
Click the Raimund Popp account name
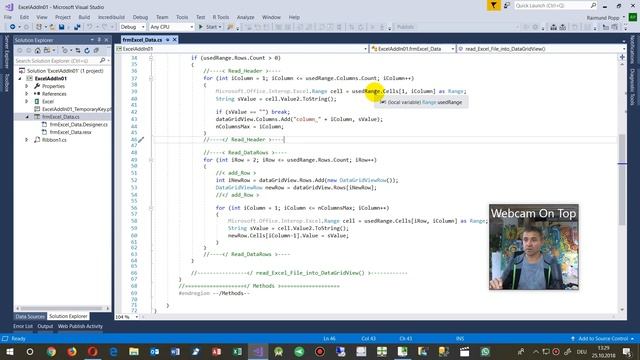pyautogui.click(x=603, y=18)
